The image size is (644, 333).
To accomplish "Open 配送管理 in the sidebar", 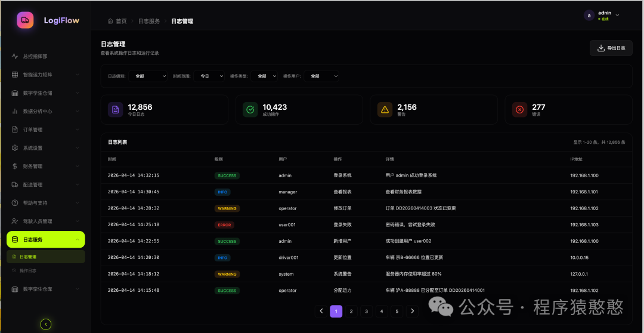I will pos(45,184).
